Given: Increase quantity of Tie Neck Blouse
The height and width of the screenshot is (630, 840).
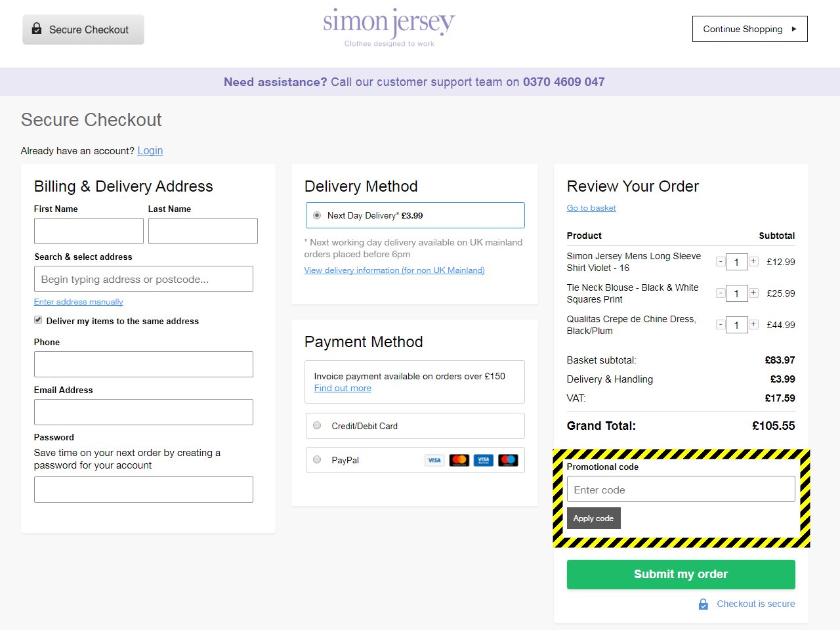Looking at the screenshot, I should pyautogui.click(x=753, y=293).
